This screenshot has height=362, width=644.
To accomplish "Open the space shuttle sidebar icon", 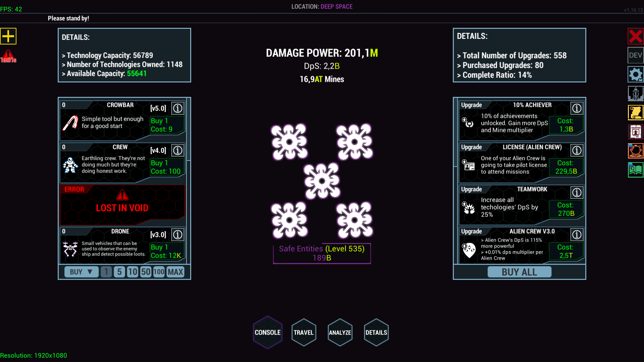I will (636, 94).
